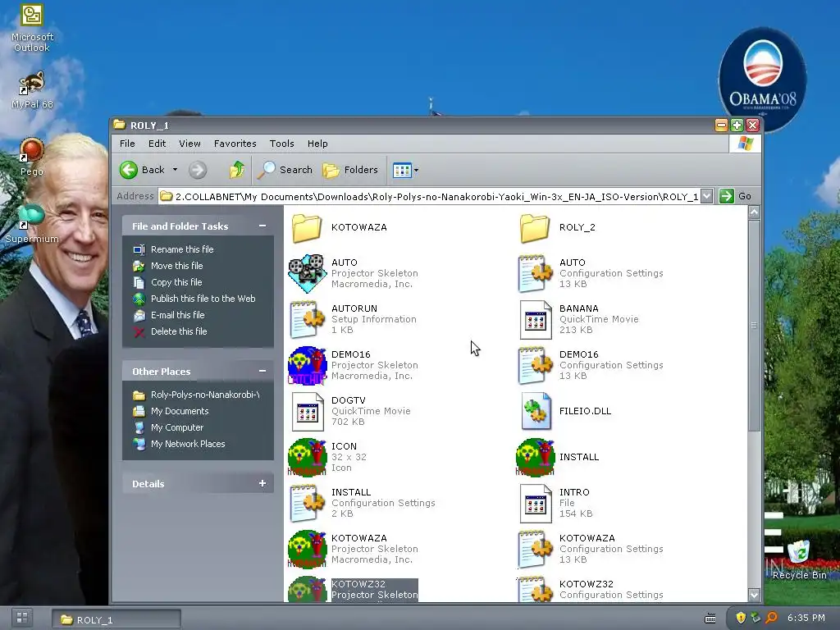Open the Favorites menu
This screenshot has width=840, height=630.
tap(235, 144)
